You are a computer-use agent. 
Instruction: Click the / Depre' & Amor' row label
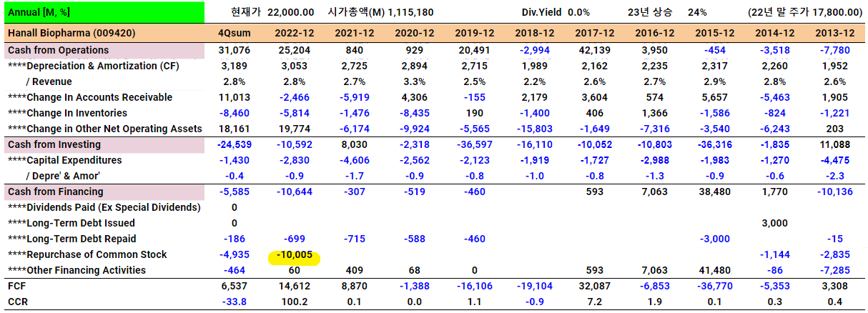pyautogui.click(x=64, y=176)
